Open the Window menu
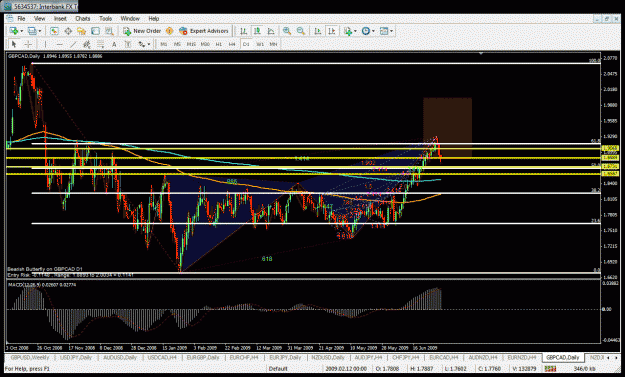Image resolution: width=625 pixels, height=377 pixels. (130, 19)
